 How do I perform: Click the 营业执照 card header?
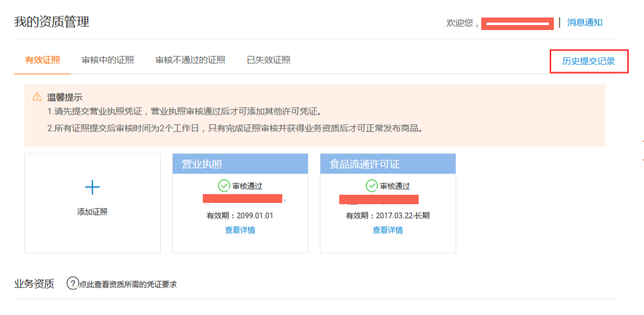(x=240, y=164)
